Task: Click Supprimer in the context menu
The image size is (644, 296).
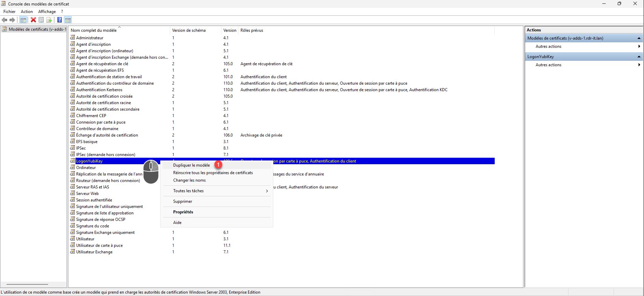Action: coord(182,201)
